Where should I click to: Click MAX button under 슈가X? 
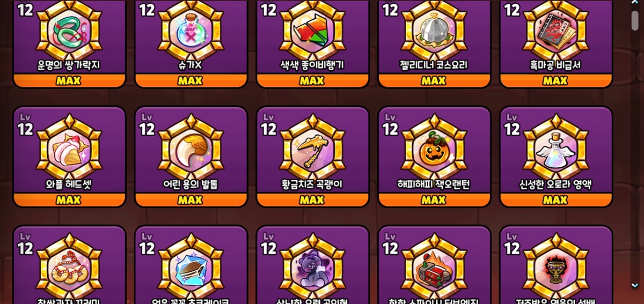click(x=191, y=80)
